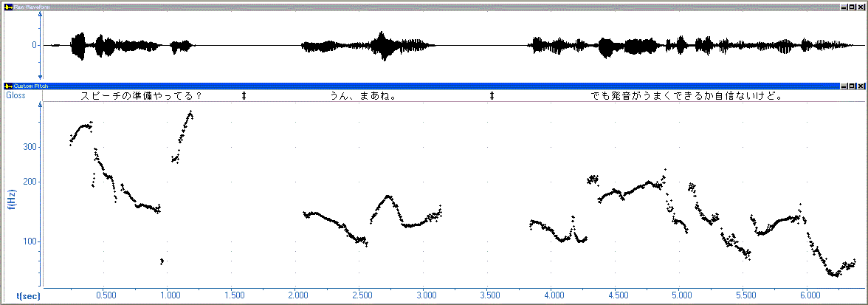Image resolution: width=868 pixels, height=305 pixels.
Task: Click the 1.000 time tick label
Action: pyautogui.click(x=170, y=295)
